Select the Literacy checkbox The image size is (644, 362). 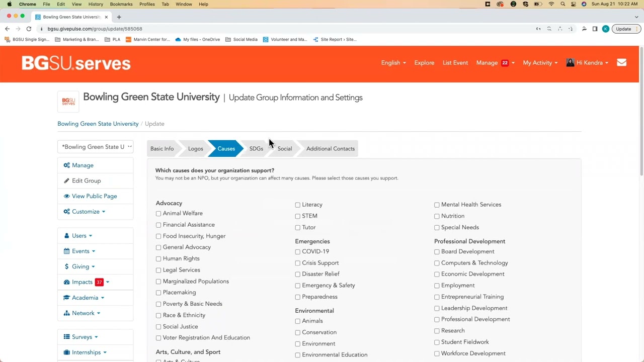tap(298, 205)
